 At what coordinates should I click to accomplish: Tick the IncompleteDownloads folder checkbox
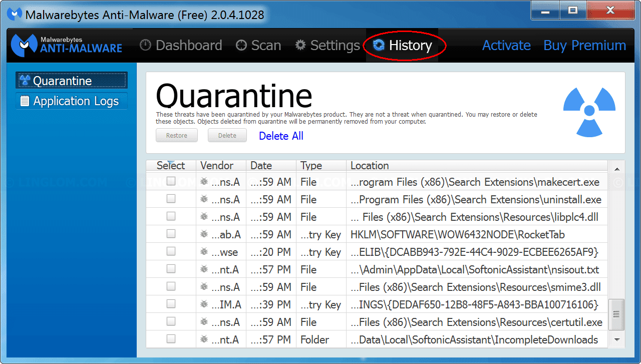171,339
